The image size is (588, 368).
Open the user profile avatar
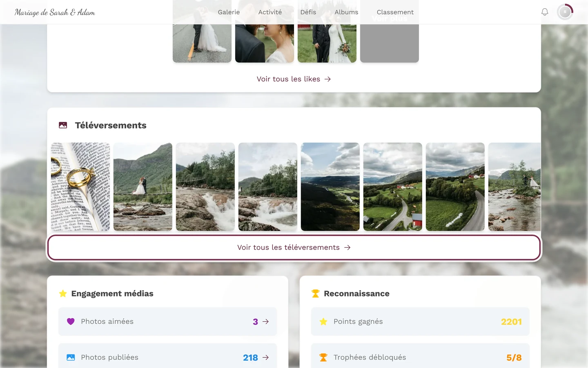(565, 12)
